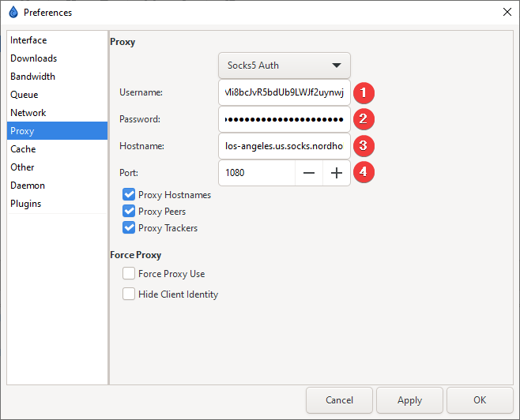Image resolution: width=520 pixels, height=420 pixels.
Task: Focus the Hostname input field
Action: pyautogui.click(x=284, y=146)
